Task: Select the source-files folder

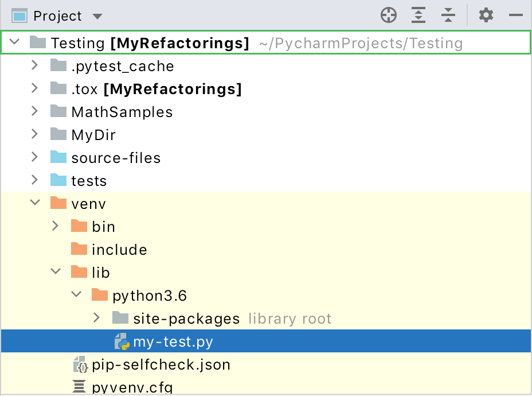Action: point(115,157)
